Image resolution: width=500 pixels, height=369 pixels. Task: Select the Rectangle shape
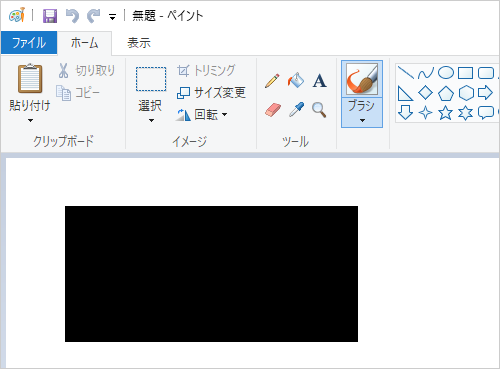(465, 73)
